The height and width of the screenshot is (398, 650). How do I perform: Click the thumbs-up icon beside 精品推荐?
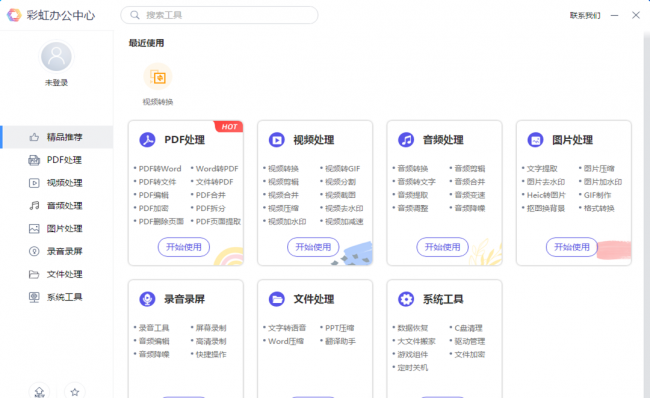(34, 137)
